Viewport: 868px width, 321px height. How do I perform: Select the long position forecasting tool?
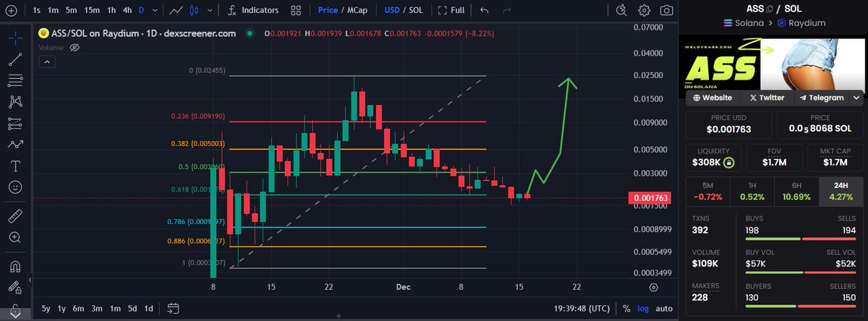(15, 124)
